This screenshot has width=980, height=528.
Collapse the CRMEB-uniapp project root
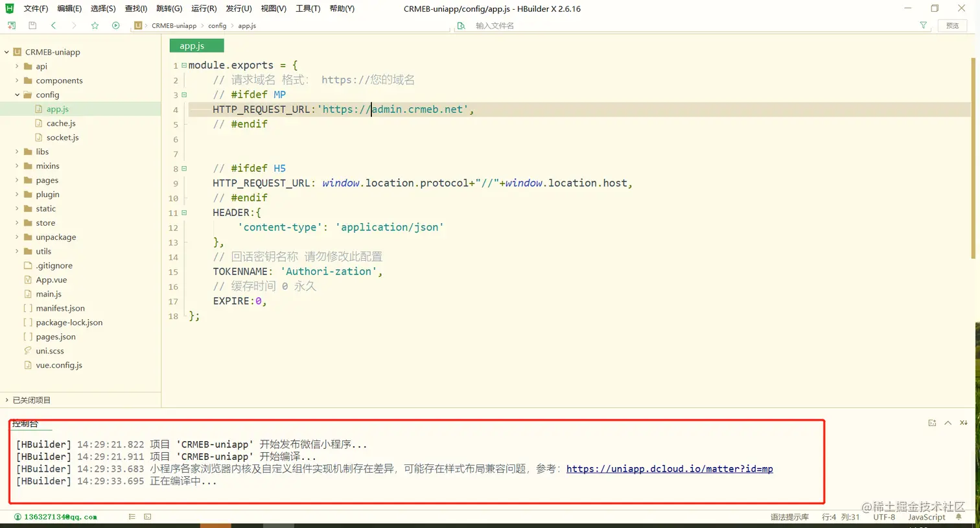click(6, 52)
